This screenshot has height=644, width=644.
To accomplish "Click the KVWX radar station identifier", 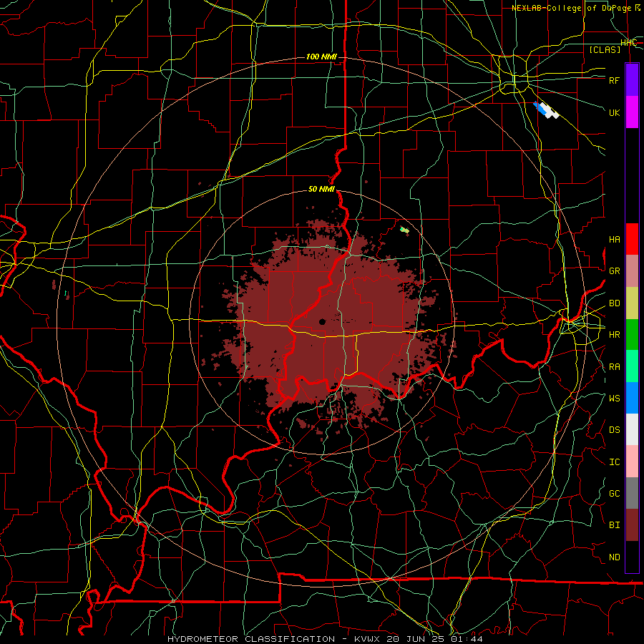I will (366, 639).
